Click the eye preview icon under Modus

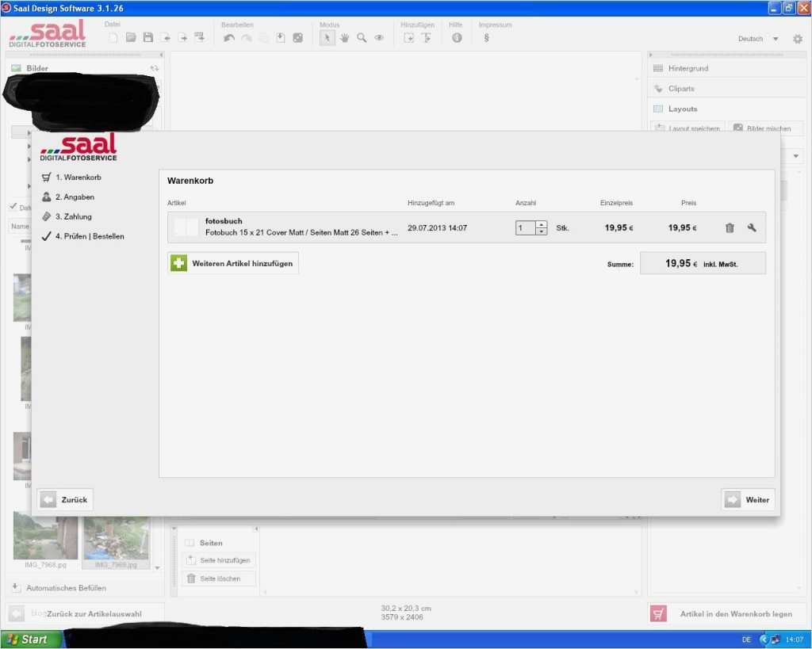(379, 38)
